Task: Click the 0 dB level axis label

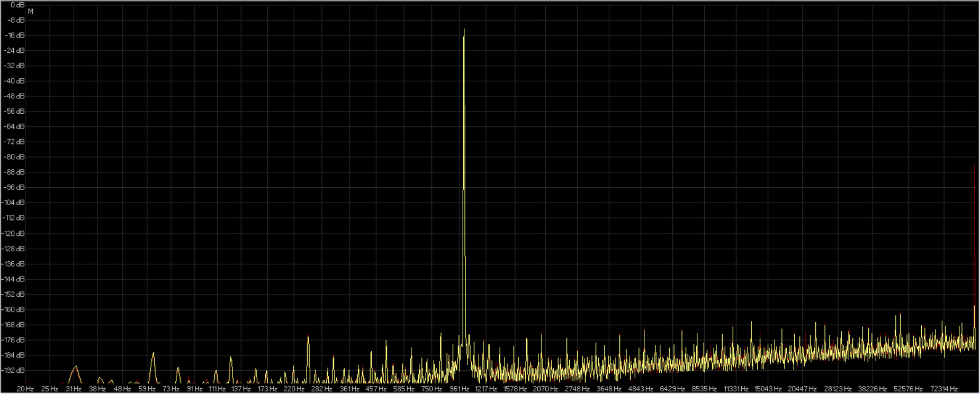Action: coord(17,5)
